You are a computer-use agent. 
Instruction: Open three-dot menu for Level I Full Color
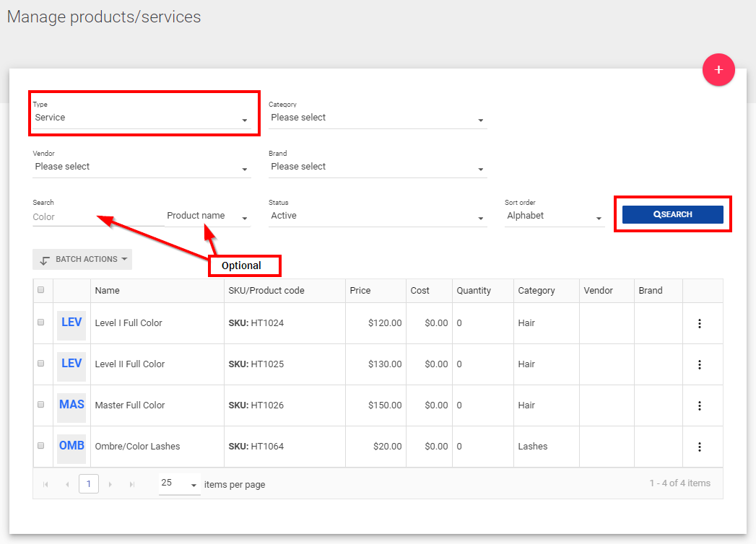pos(699,323)
